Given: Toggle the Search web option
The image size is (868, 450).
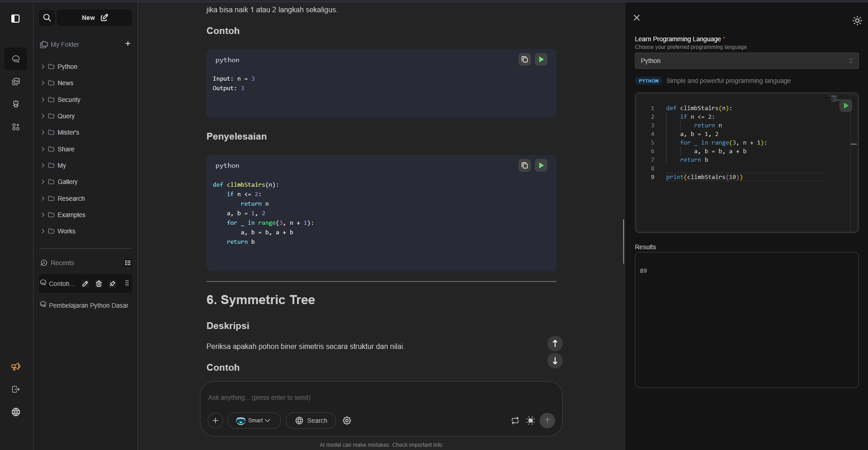Looking at the screenshot, I should tap(311, 421).
